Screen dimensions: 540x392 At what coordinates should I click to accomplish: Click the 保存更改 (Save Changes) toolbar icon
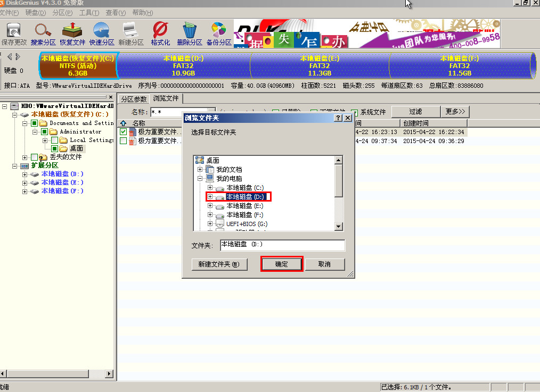[x=13, y=33]
